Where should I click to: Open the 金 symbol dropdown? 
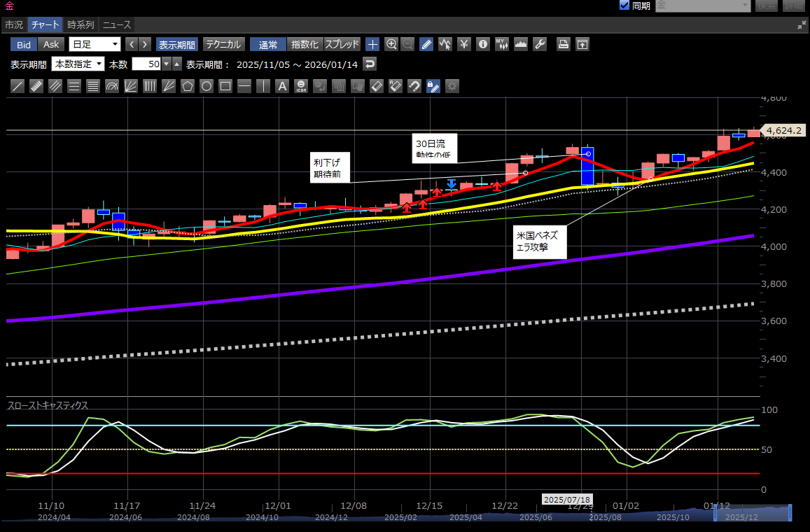tap(702, 6)
